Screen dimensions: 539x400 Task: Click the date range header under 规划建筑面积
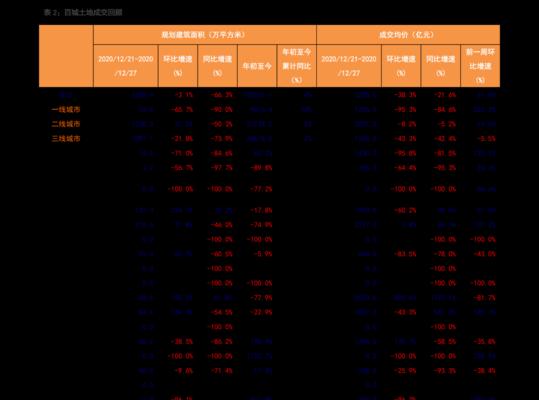coord(126,66)
